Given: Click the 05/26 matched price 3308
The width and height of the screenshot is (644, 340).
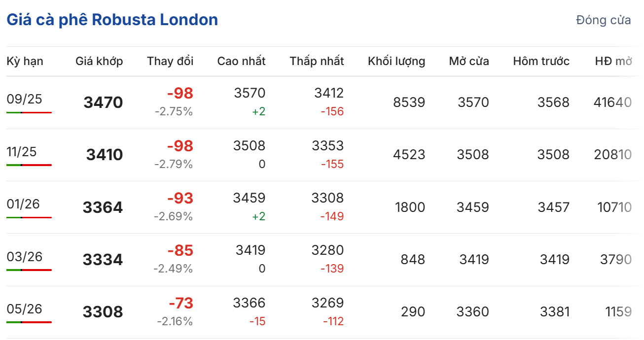Looking at the screenshot, I should point(103,312).
